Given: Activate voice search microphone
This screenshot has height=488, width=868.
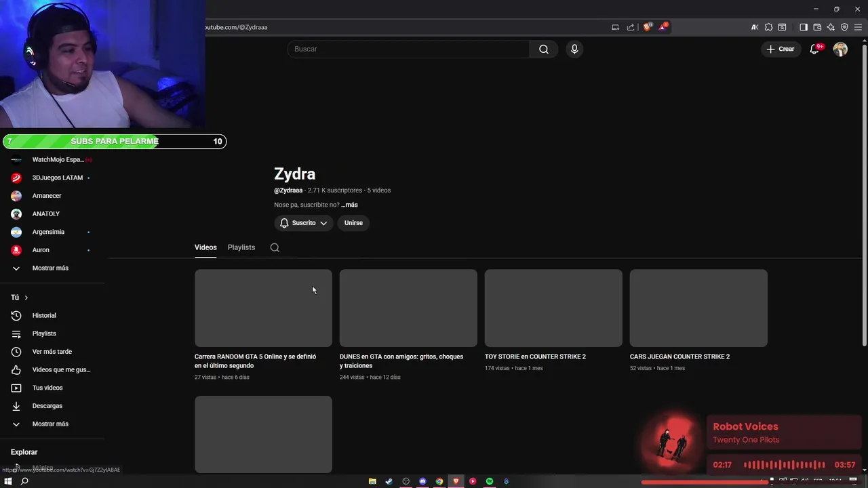Looking at the screenshot, I should click(574, 49).
